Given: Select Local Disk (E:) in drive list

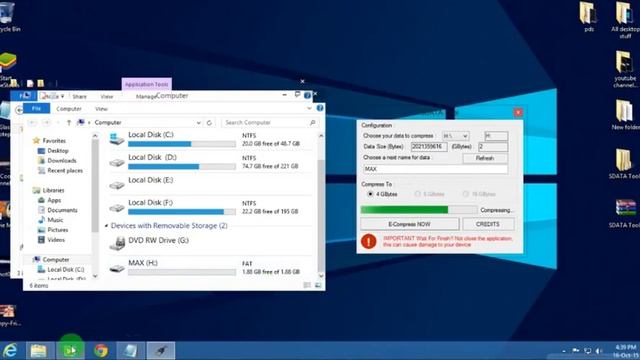Looking at the screenshot, I should pyautogui.click(x=210, y=184).
